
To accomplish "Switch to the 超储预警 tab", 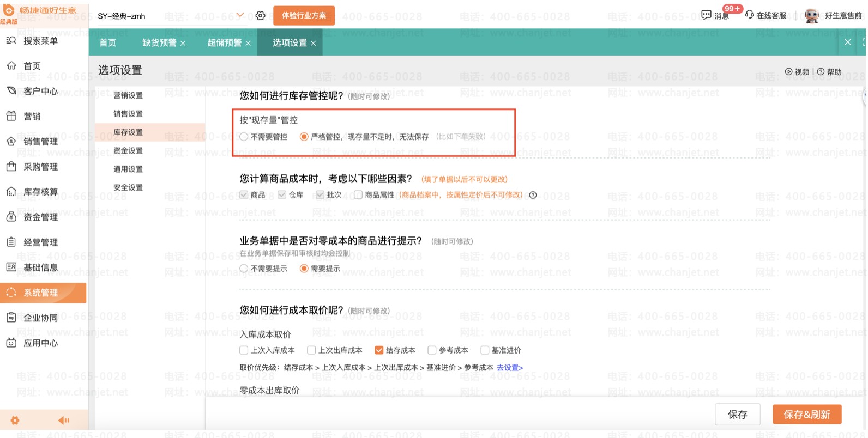I will tap(225, 42).
